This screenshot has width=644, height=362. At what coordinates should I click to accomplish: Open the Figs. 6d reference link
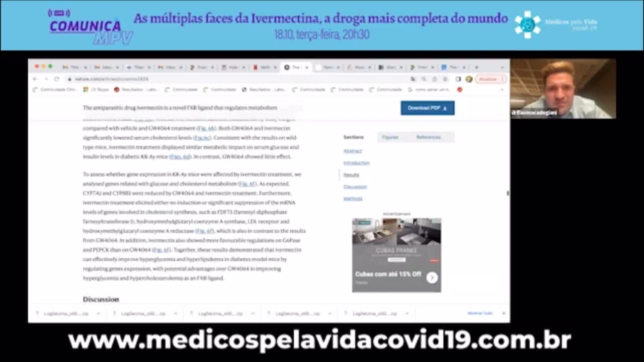[x=181, y=156]
